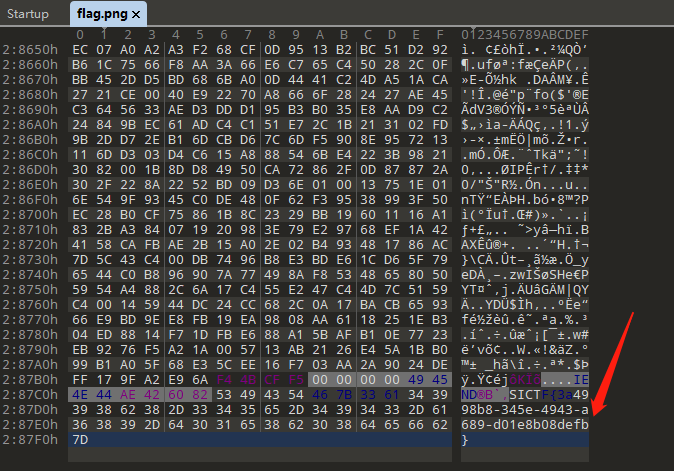Click row address 2:87C0h
Viewport: 674px width, 471px height.
pos(31,393)
